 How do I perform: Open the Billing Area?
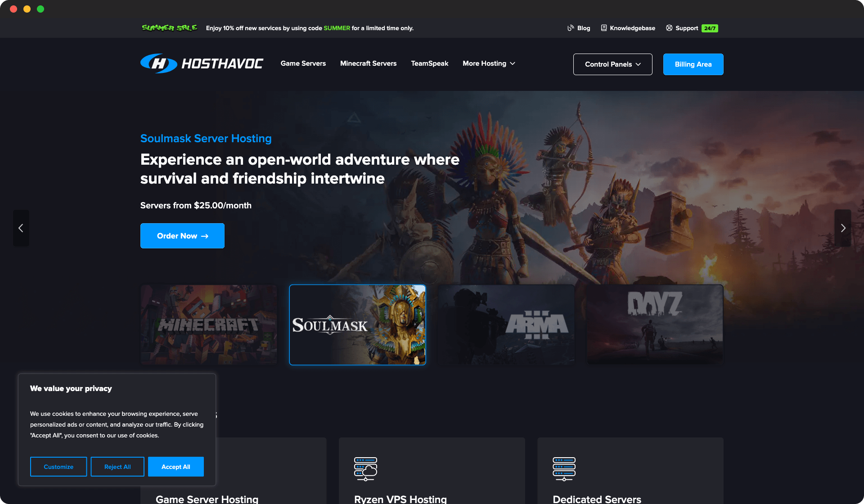[x=693, y=64]
